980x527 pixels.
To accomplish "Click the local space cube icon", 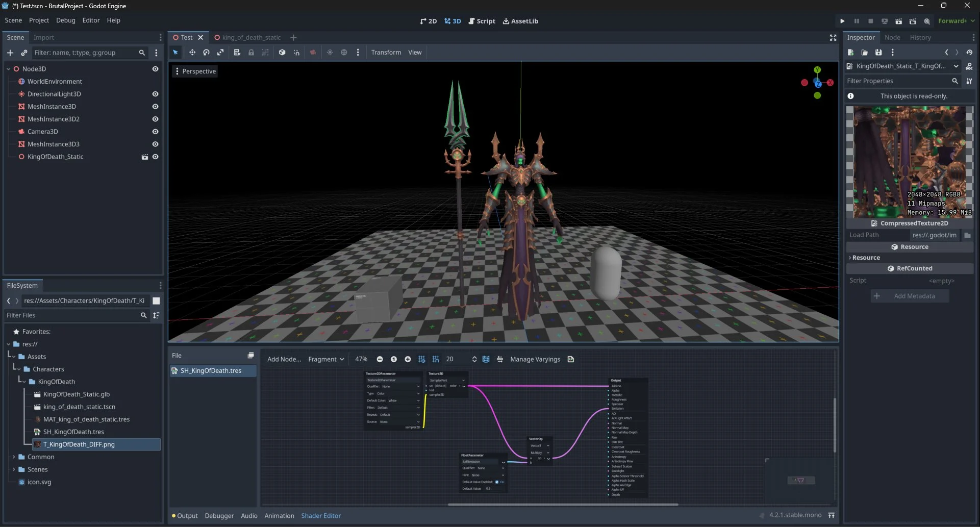I will point(282,53).
